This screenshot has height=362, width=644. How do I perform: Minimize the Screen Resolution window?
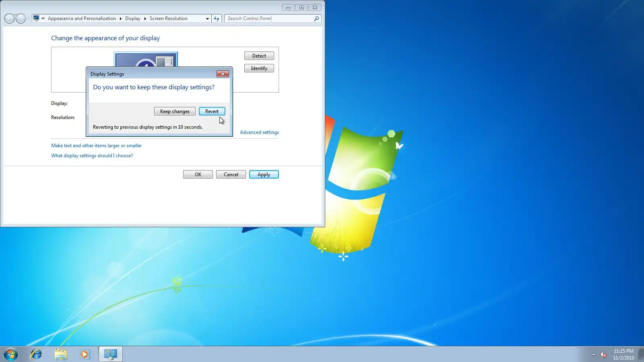click(x=288, y=7)
